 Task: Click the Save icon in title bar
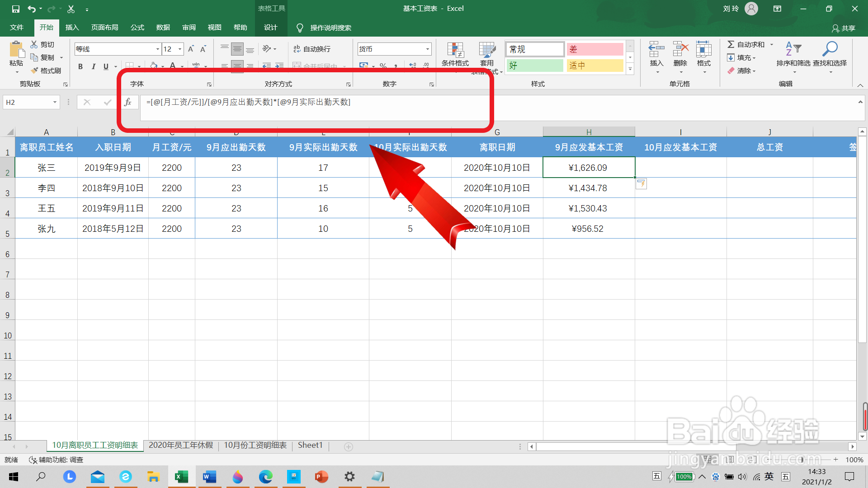[15, 9]
